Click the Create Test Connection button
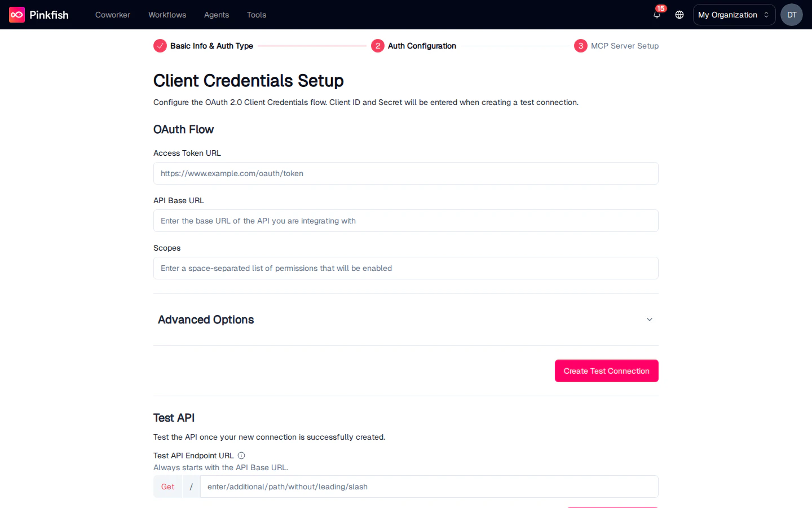 click(x=606, y=371)
